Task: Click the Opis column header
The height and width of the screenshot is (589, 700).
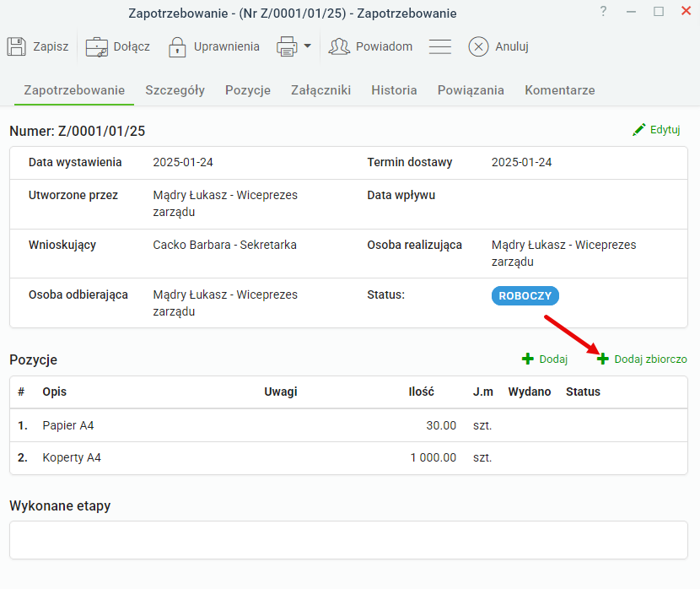Action: 55,392
